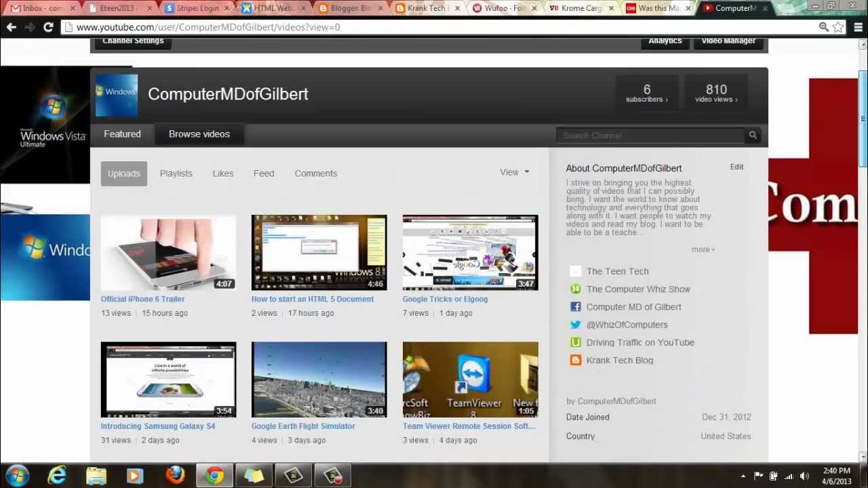Select the Comments tab
This screenshot has width=868, height=488.
[x=315, y=174]
